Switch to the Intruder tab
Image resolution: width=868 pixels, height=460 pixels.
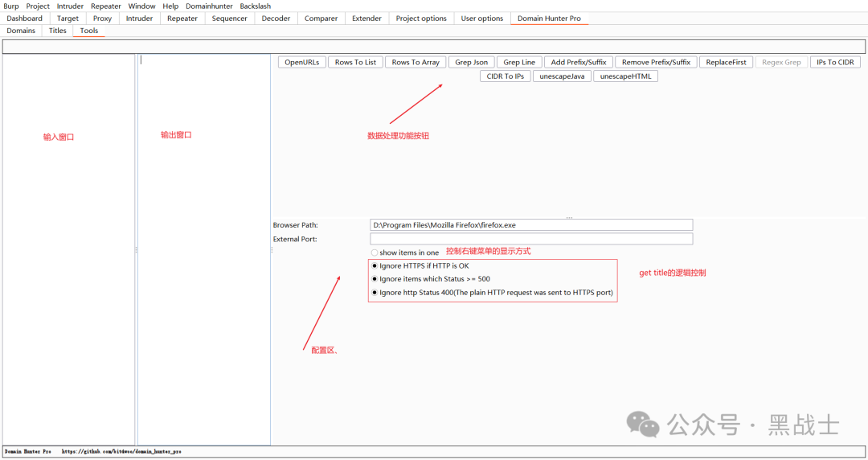click(139, 18)
